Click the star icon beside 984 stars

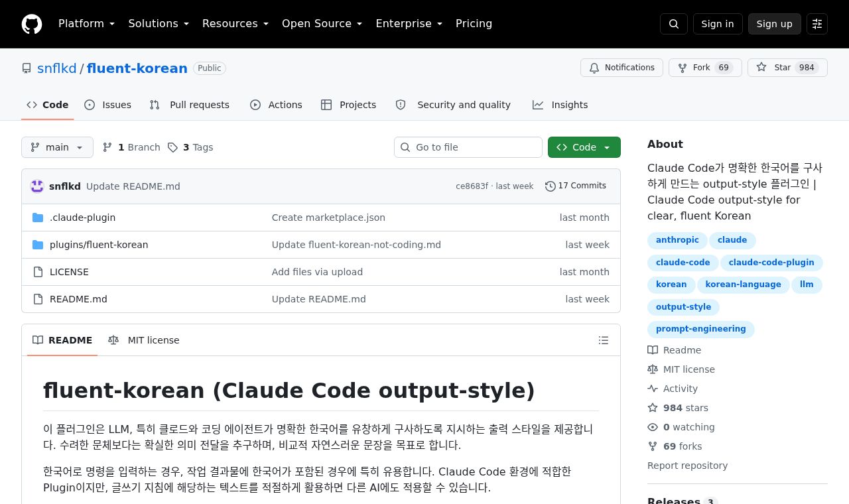(x=653, y=408)
